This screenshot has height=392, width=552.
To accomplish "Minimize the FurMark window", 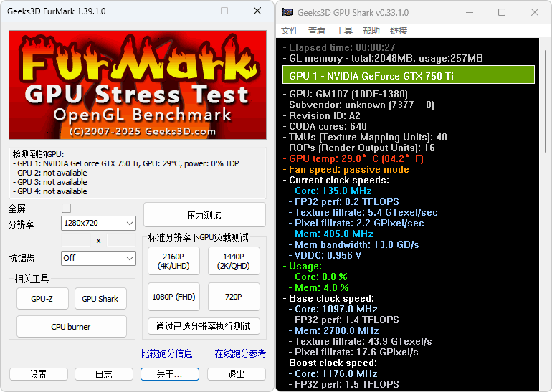I will coord(192,11).
